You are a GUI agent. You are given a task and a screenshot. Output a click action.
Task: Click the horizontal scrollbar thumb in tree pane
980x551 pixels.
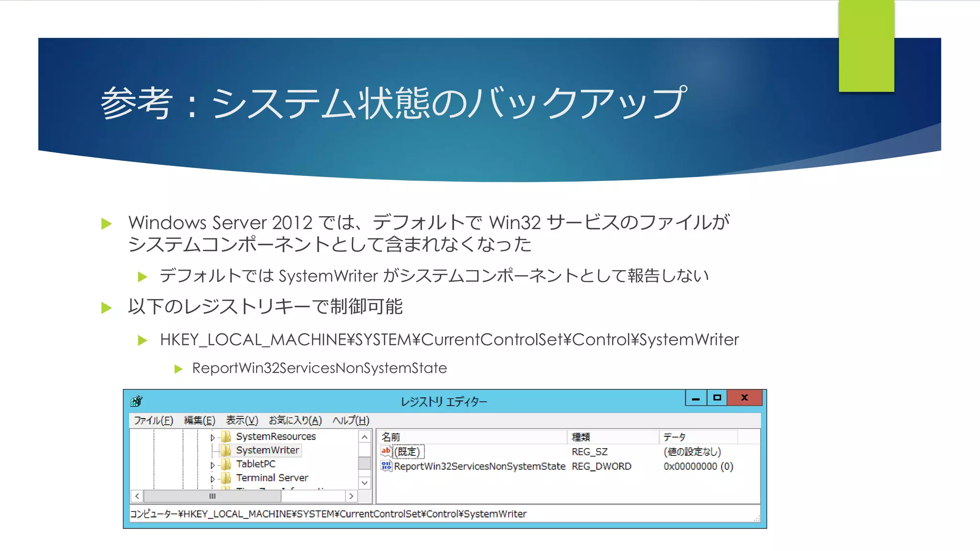coord(212,496)
